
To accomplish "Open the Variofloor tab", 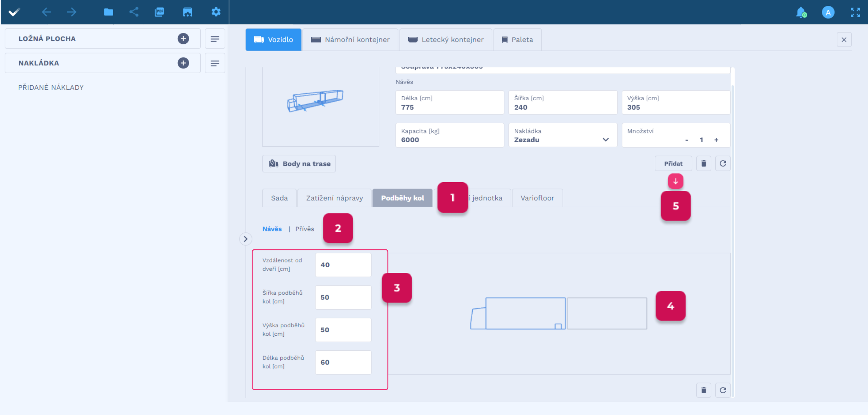I will click(x=537, y=198).
